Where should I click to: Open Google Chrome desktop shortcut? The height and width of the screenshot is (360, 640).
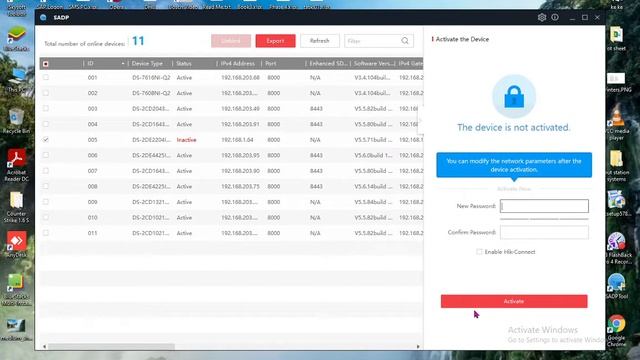(616, 331)
